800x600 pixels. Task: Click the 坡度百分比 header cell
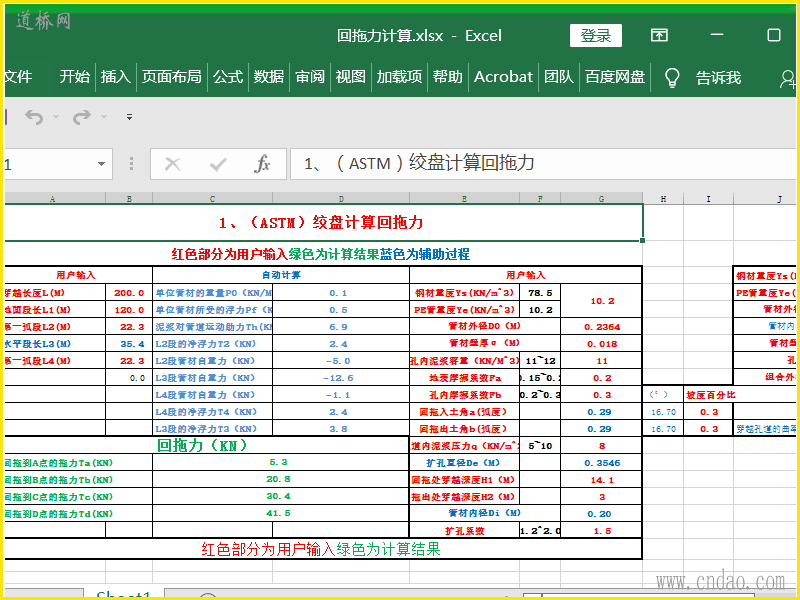point(708,395)
